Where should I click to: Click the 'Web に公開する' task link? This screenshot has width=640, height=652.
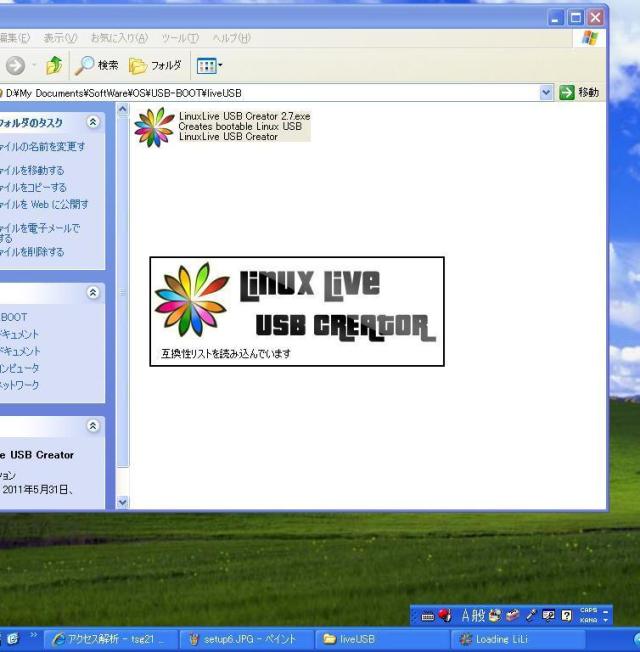(50, 204)
